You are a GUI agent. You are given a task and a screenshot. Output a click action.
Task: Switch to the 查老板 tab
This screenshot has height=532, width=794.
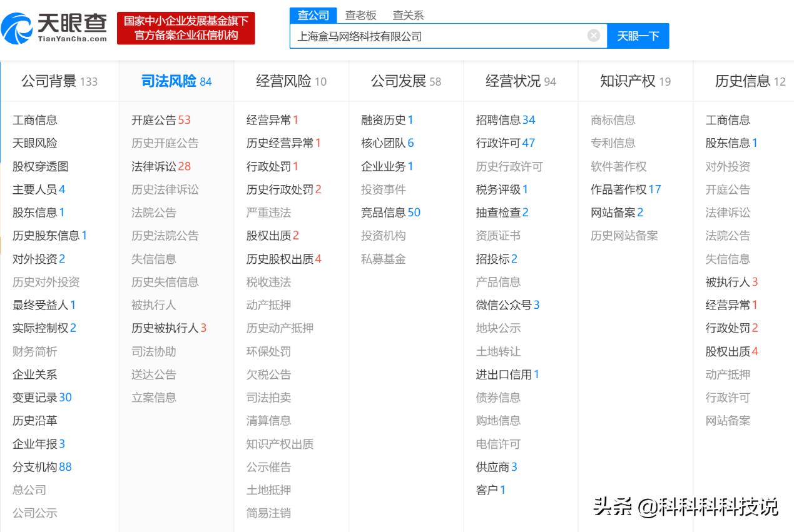pos(360,15)
